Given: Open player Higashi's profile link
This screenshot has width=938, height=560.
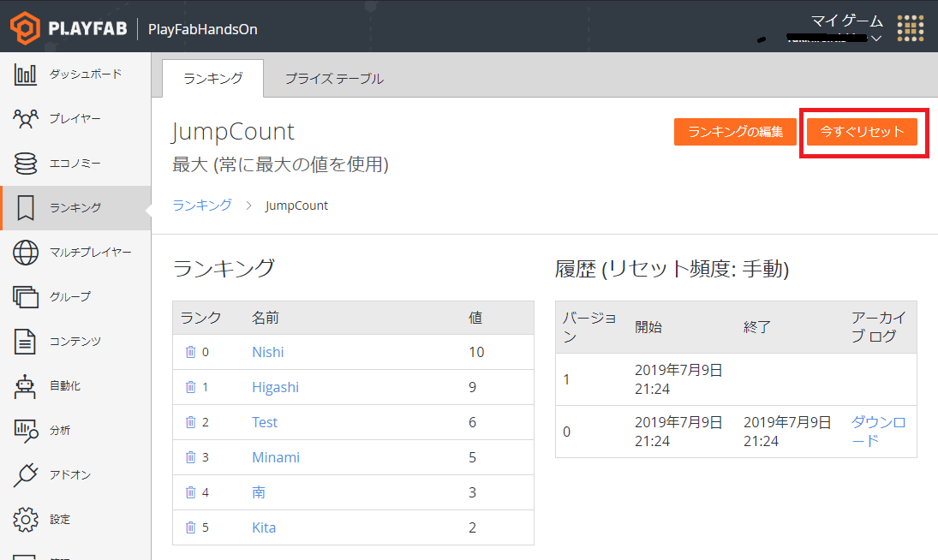Looking at the screenshot, I should (275, 387).
